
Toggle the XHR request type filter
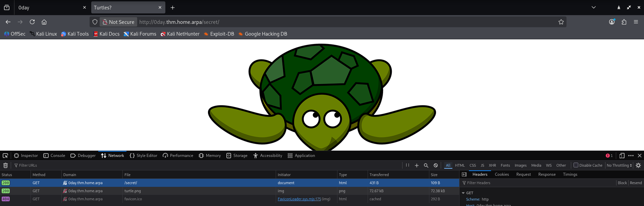pyautogui.click(x=492, y=165)
